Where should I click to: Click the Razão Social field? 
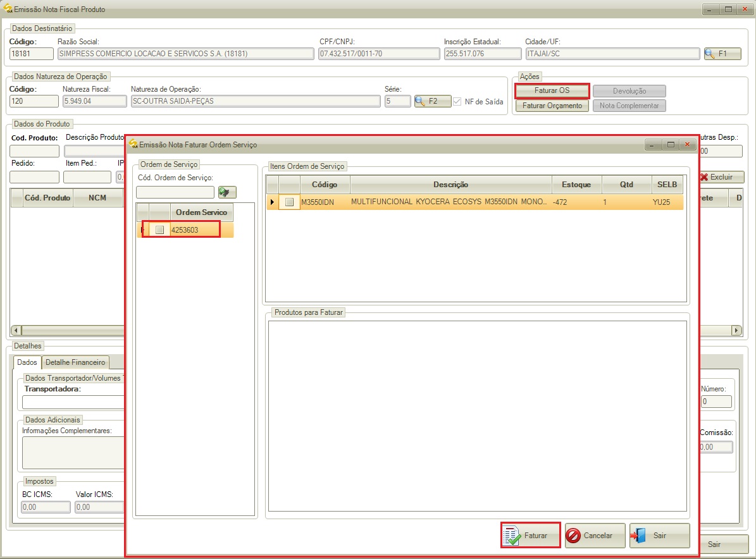click(x=185, y=54)
